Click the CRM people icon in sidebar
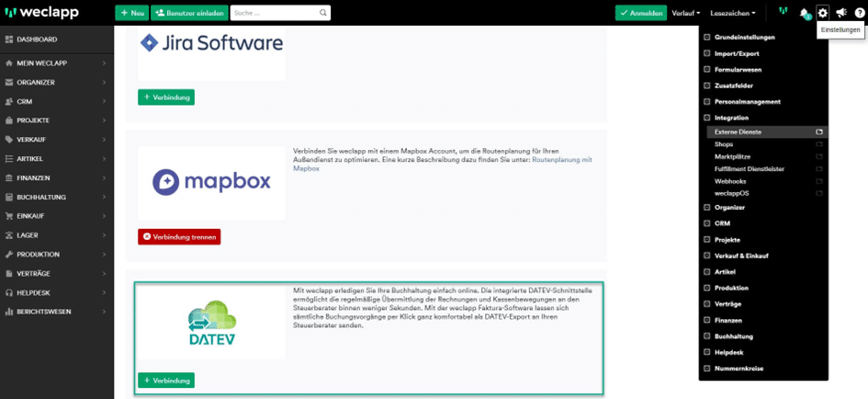This screenshot has width=868, height=399. (x=8, y=101)
